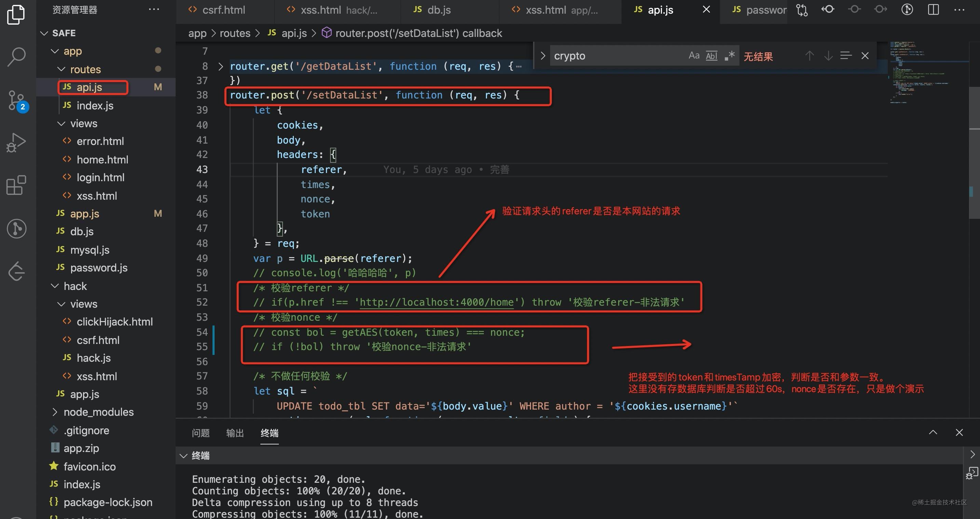Click the Explorer more actions ellipsis

point(154,10)
